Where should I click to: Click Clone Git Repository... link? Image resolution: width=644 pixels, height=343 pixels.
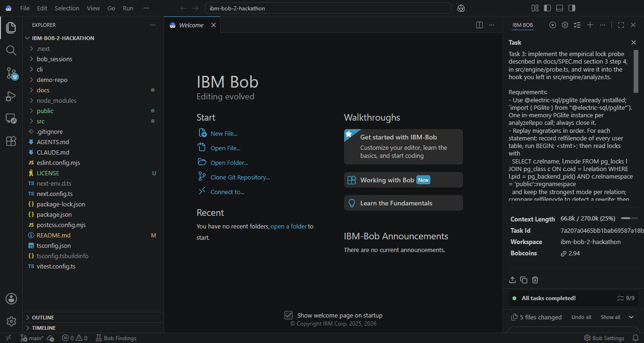(240, 177)
